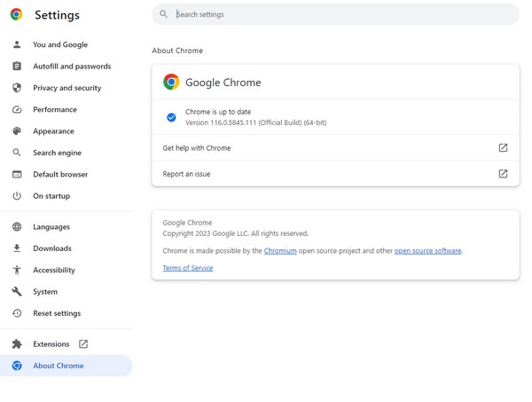Screen dimensions: 532x402
Task: Click the blue up-to-date checkmark icon
Action: (171, 117)
